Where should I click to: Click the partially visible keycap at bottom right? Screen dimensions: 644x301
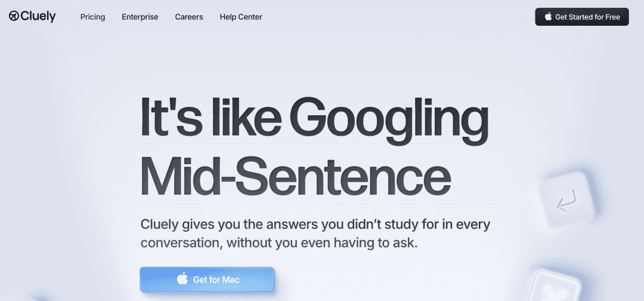pyautogui.click(x=556, y=288)
